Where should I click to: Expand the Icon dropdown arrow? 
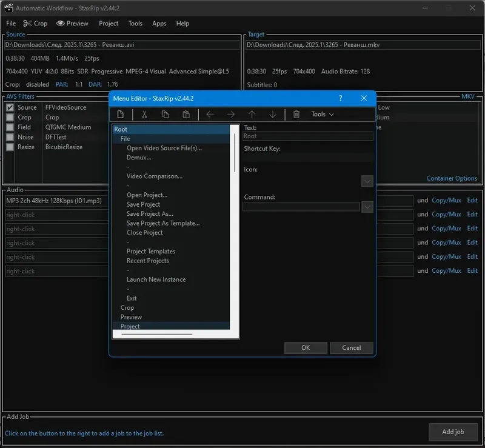(367, 181)
